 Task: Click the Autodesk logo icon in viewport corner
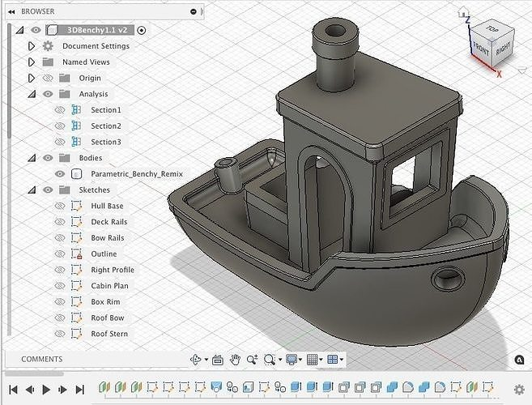click(519, 360)
